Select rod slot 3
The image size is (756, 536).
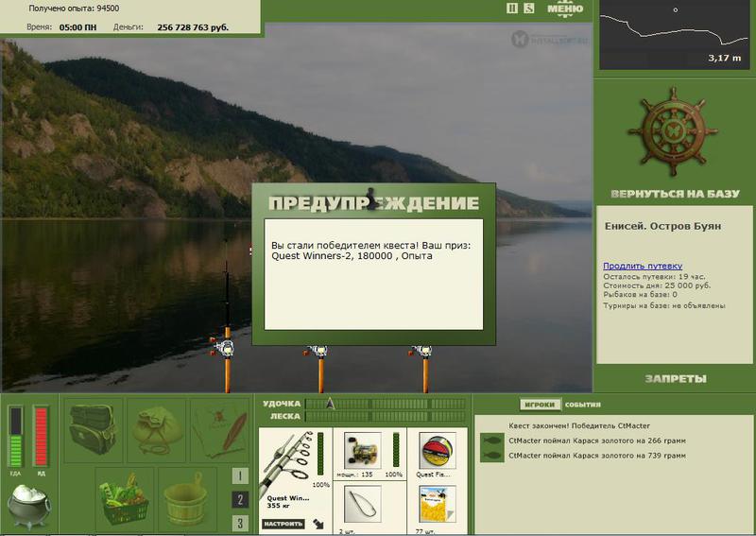click(240, 523)
